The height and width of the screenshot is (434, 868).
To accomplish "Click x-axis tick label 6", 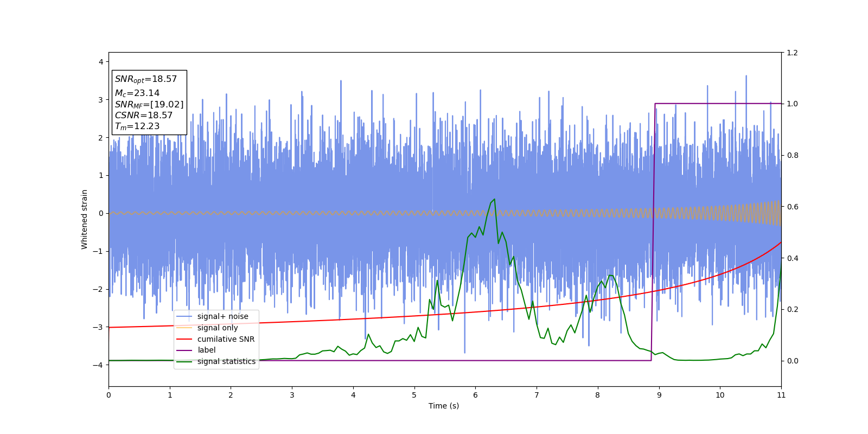I will [475, 395].
